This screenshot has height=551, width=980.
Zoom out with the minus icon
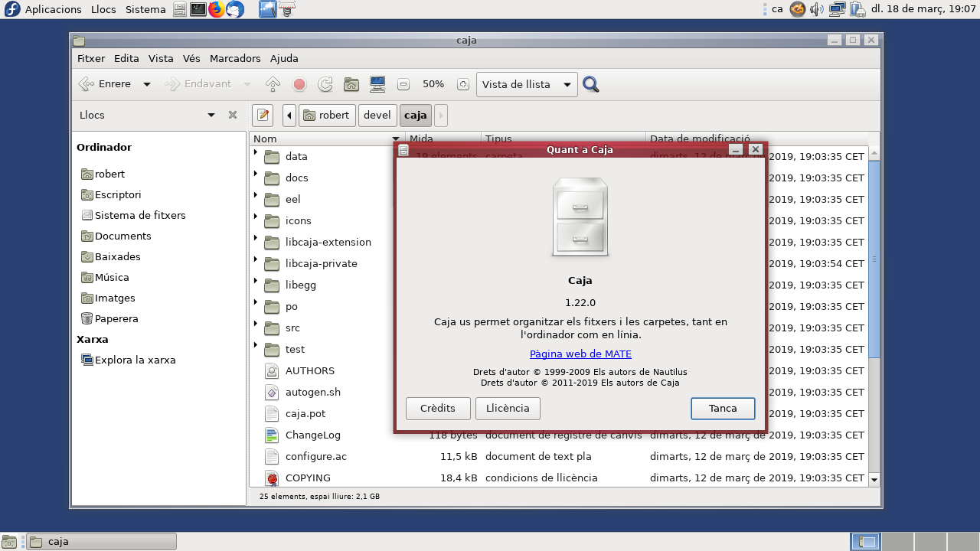point(403,84)
